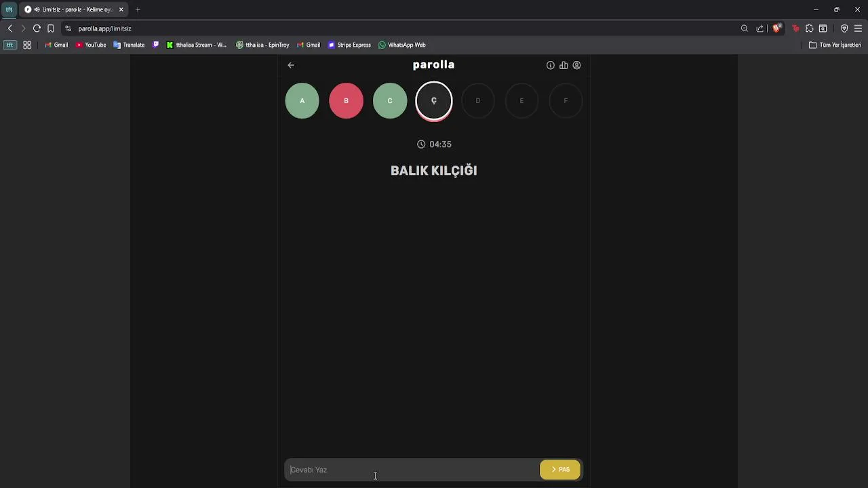This screenshot has height=488, width=868.
Task: Open the apps grid bookmark icon
Action: click(x=27, y=45)
